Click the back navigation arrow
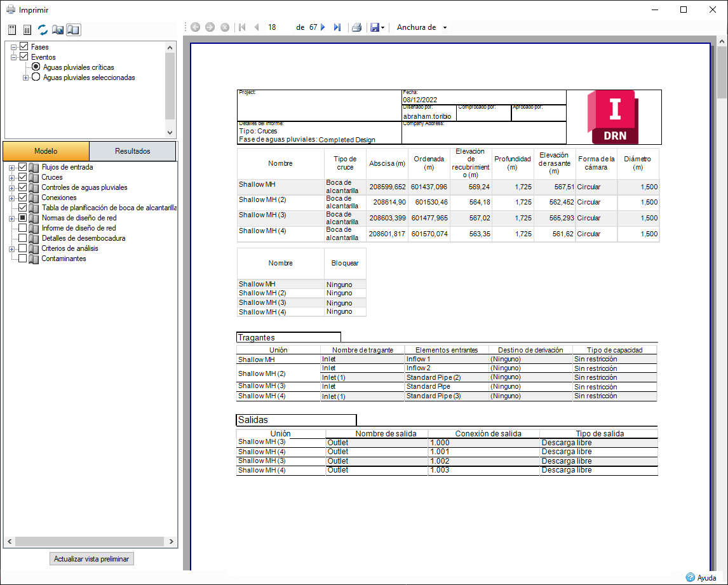Screen dimensions: 728x585 pos(196,27)
